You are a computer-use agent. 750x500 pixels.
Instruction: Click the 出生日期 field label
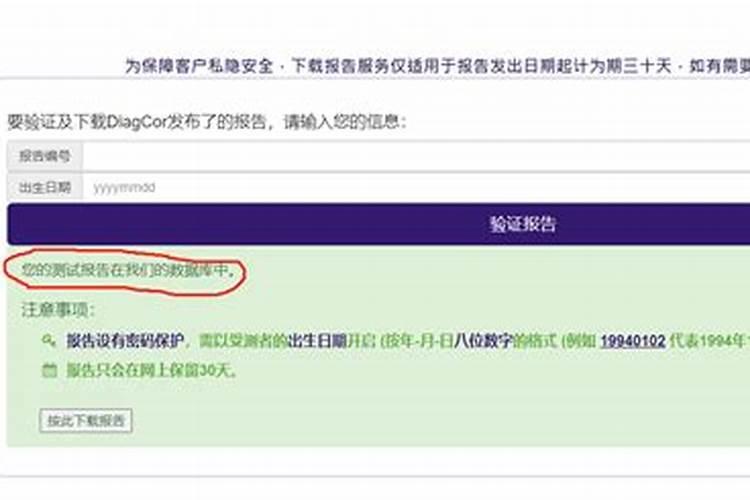coord(45,187)
